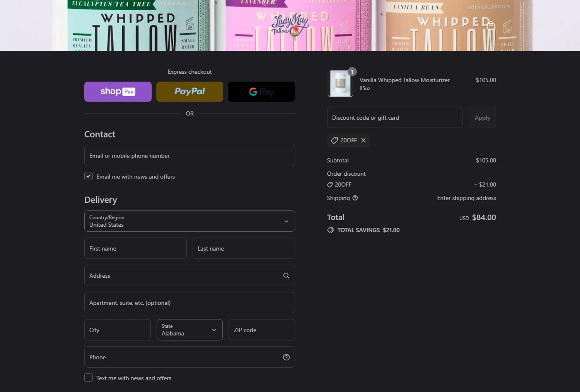Focus the Phone field

[189, 357]
